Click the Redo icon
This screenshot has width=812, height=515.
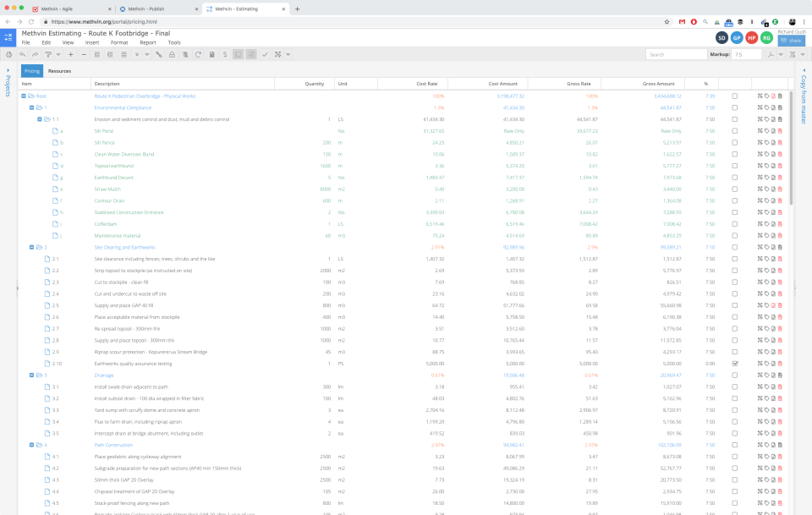[35, 54]
